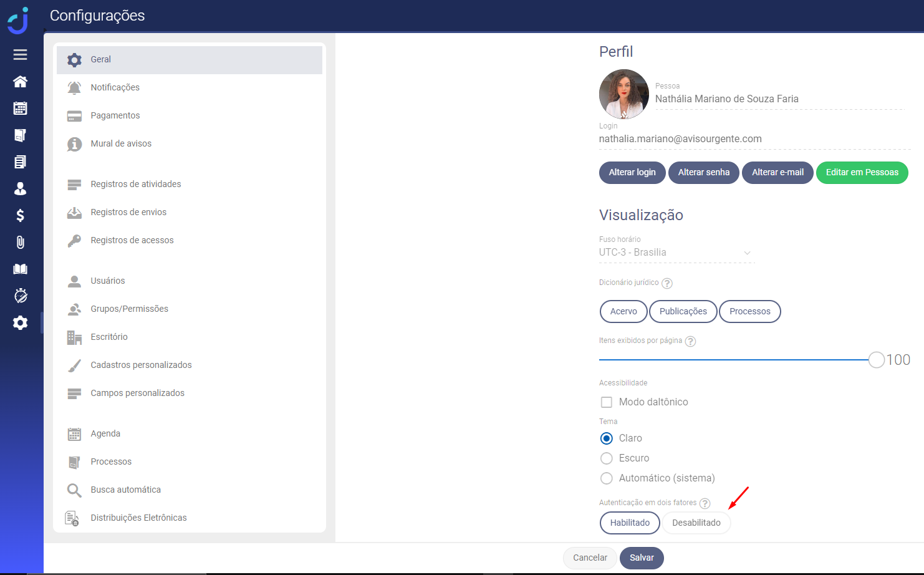Choose Desabilitado for two-factor authentication
924x575 pixels.
click(x=696, y=523)
